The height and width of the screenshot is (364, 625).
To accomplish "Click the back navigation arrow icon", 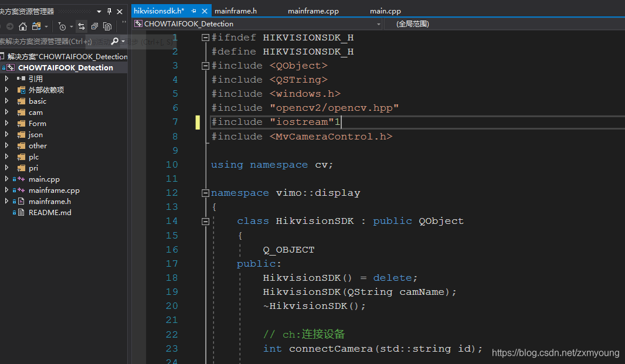I will point(9,26).
